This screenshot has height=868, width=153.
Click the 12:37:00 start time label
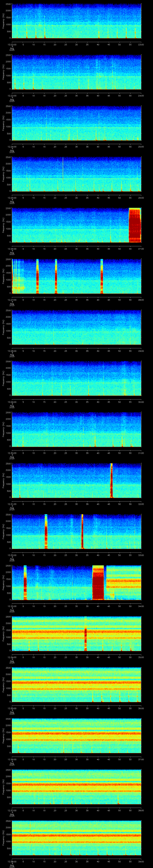(12, 810)
